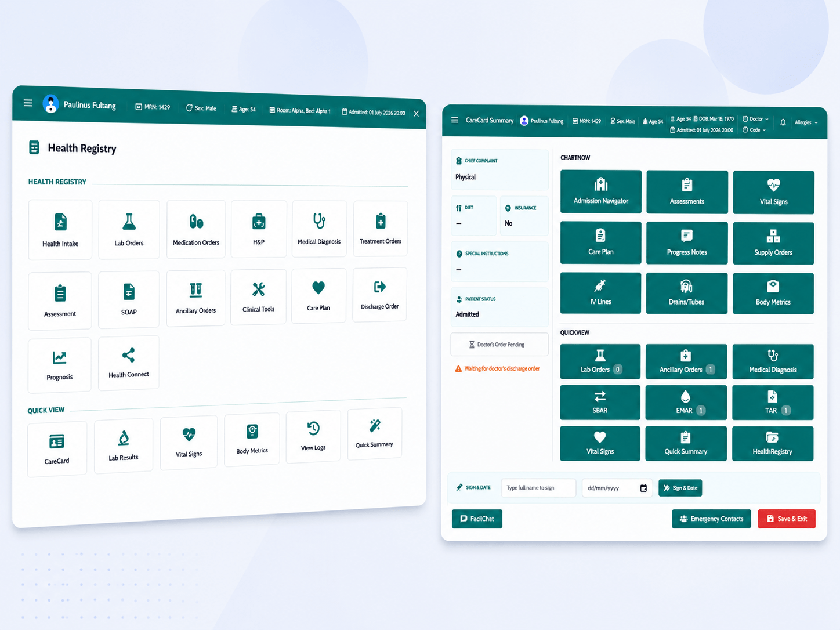Open Medical Diagnosis stethoscope tile in Health Registry

[x=319, y=228]
